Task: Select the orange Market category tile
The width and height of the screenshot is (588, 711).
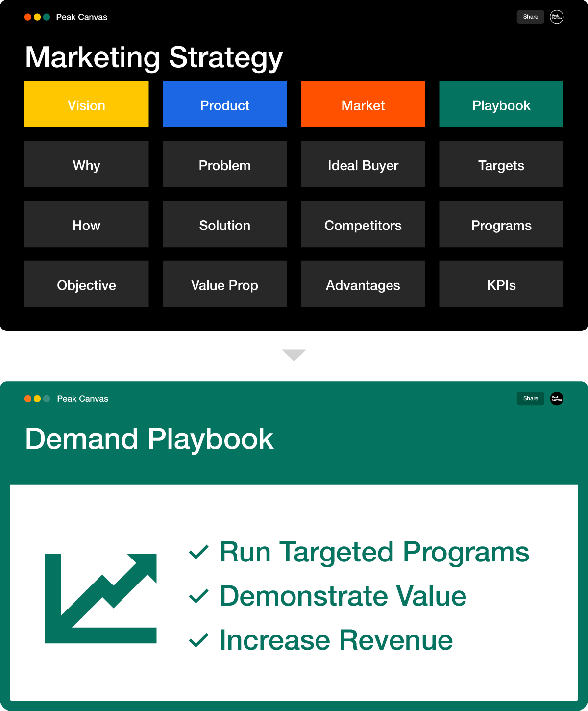Action: click(363, 104)
